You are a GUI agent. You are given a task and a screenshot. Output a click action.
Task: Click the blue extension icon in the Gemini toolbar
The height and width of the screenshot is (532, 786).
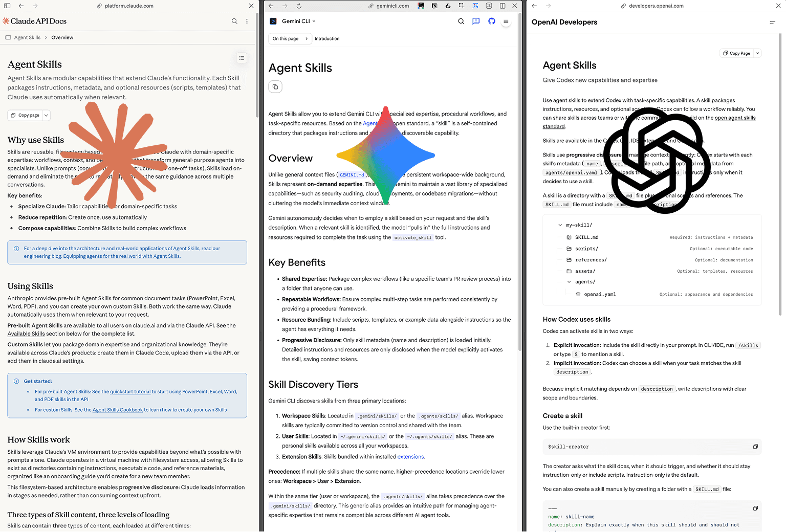[x=475, y=6]
